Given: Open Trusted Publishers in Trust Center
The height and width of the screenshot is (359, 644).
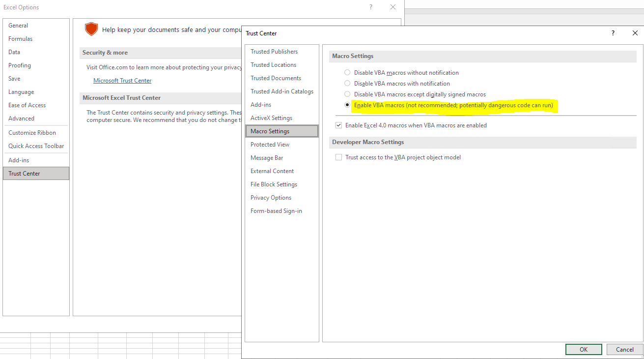Looking at the screenshot, I should pyautogui.click(x=281, y=52).
